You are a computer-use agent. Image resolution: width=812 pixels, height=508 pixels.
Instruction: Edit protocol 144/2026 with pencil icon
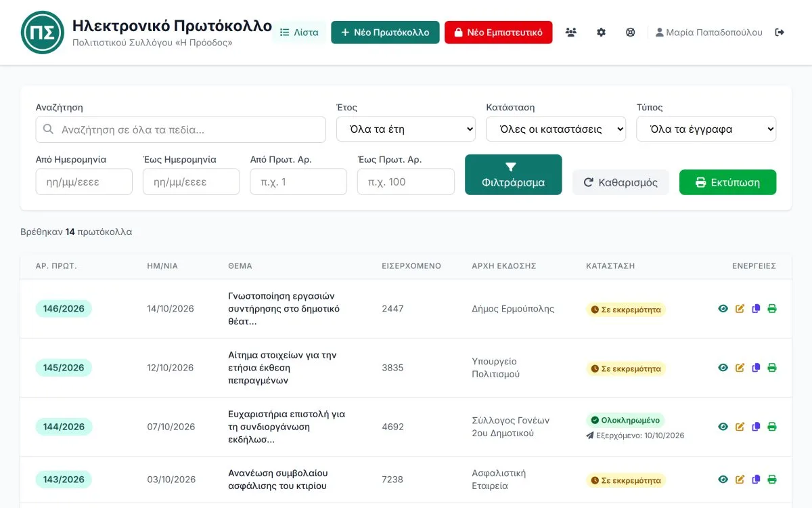tap(740, 427)
